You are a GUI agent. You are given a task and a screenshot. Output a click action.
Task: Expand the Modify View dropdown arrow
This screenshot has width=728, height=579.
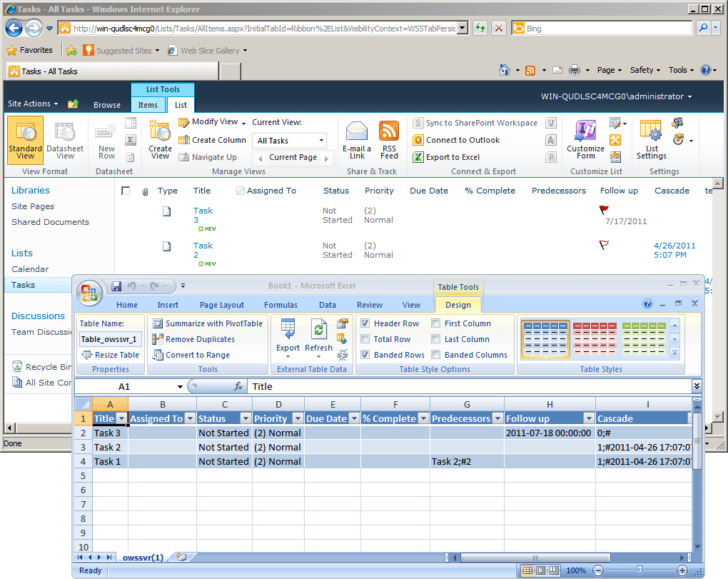[243, 123]
